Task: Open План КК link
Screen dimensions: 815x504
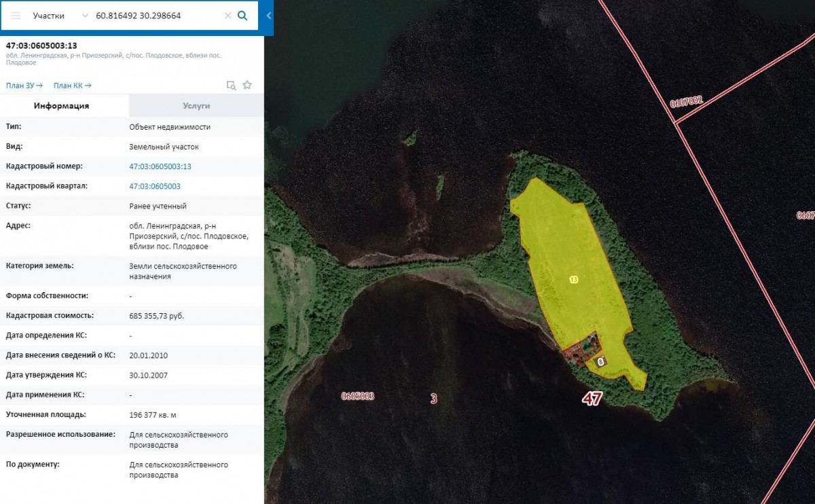Action: point(73,86)
